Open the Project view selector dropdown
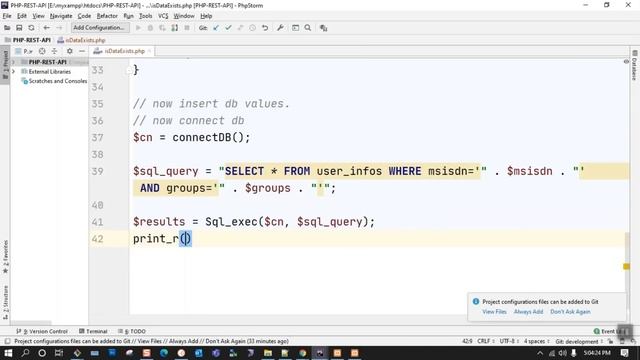Screen dimensions: 640x360 click(24, 51)
